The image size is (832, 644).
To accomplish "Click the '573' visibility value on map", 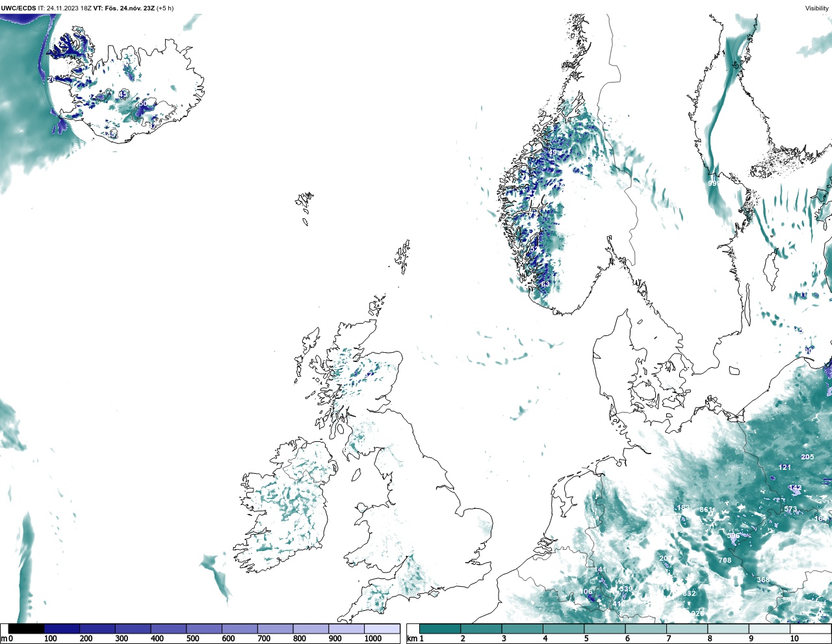I will click(790, 509).
